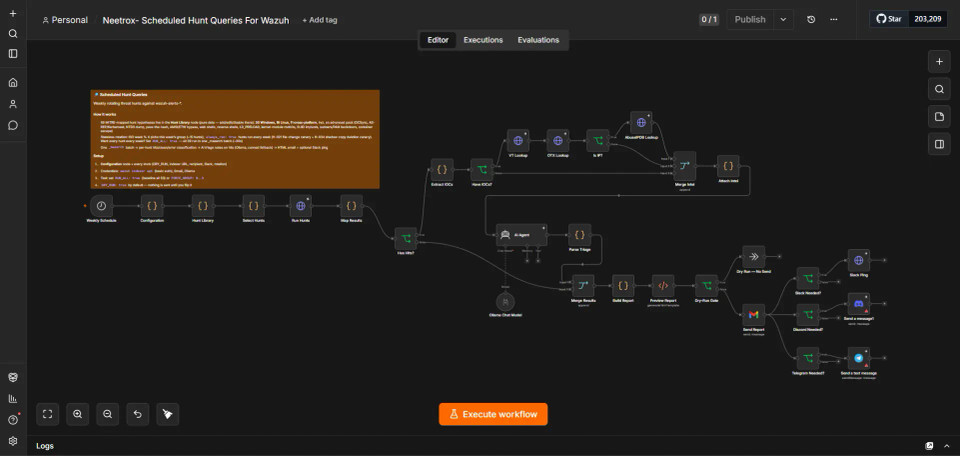Open the Preview Report HTML node

663,285
